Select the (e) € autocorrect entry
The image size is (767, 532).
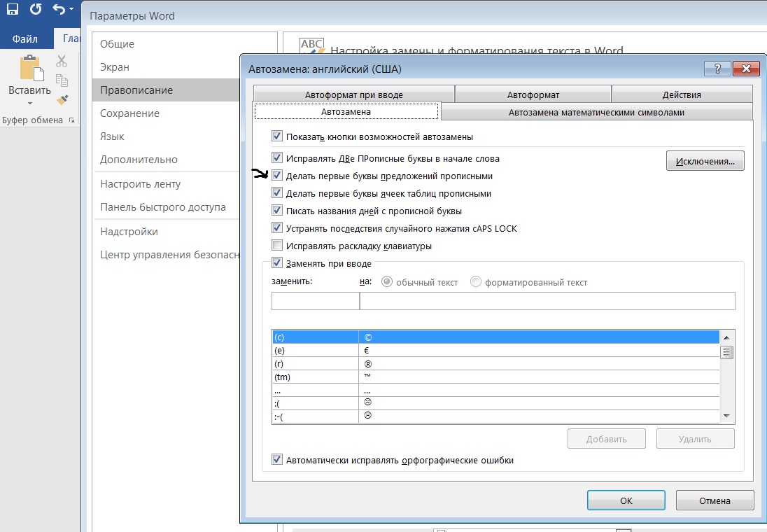(x=495, y=351)
